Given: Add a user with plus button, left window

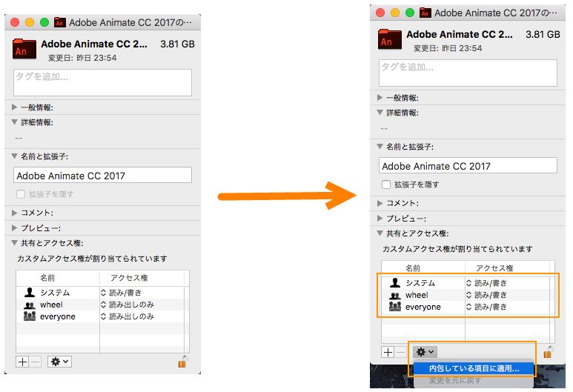Looking at the screenshot, I should click(22, 362).
